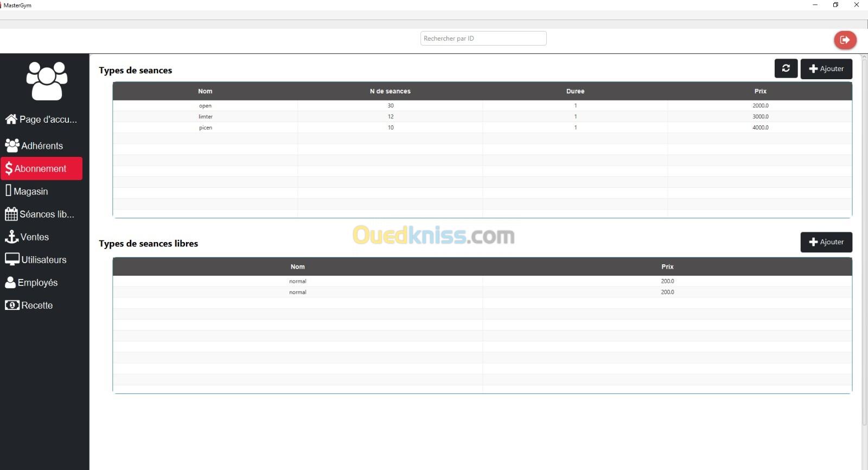Click the monitor icon for Utilisateurs
This screenshot has height=470, width=868.
click(x=12, y=259)
